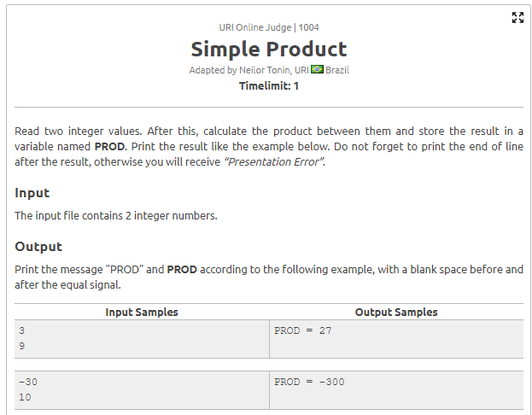The image size is (532, 415).
Task: Click the italic Presentation Error text
Action: coord(273,162)
